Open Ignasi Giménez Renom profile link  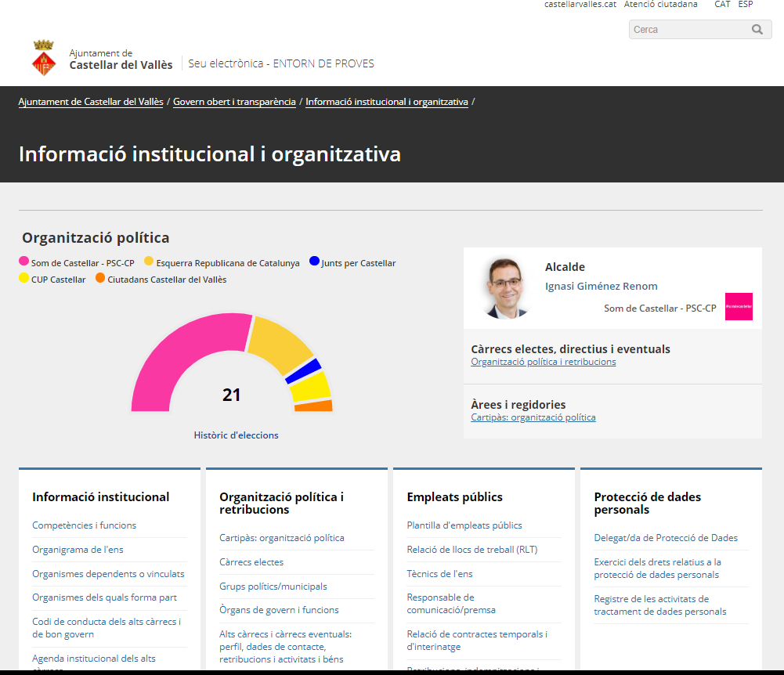[x=601, y=287]
